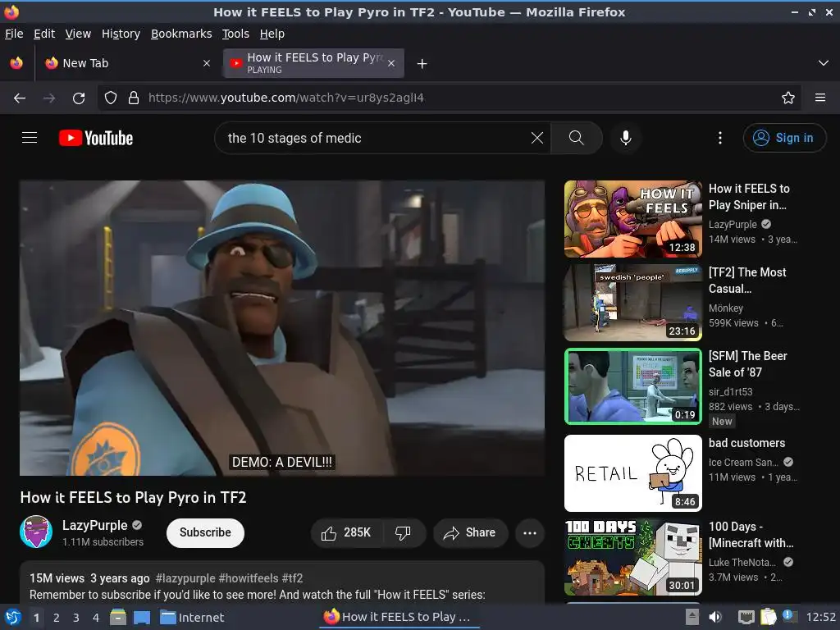The height and width of the screenshot is (630, 840).
Task: Open the Bookmarks menu
Action: [x=181, y=34]
